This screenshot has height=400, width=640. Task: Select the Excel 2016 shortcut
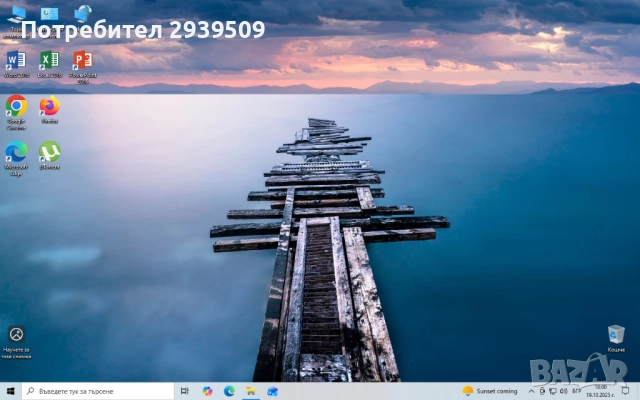[49, 64]
